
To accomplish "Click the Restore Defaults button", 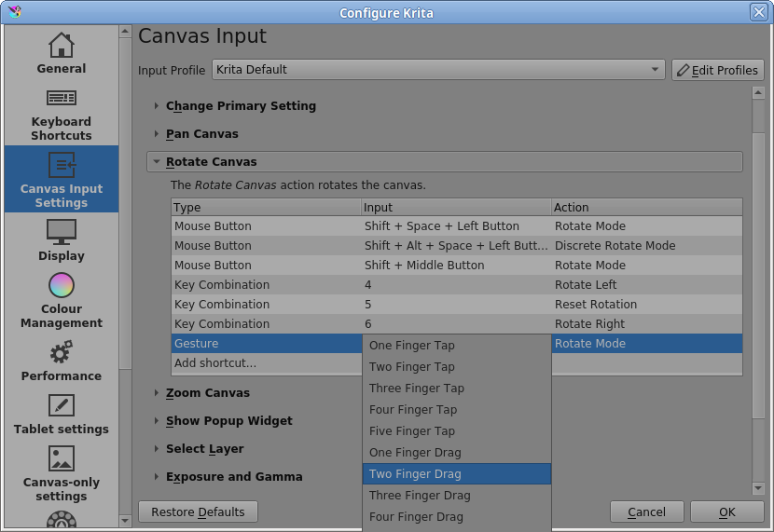I will point(198,512).
